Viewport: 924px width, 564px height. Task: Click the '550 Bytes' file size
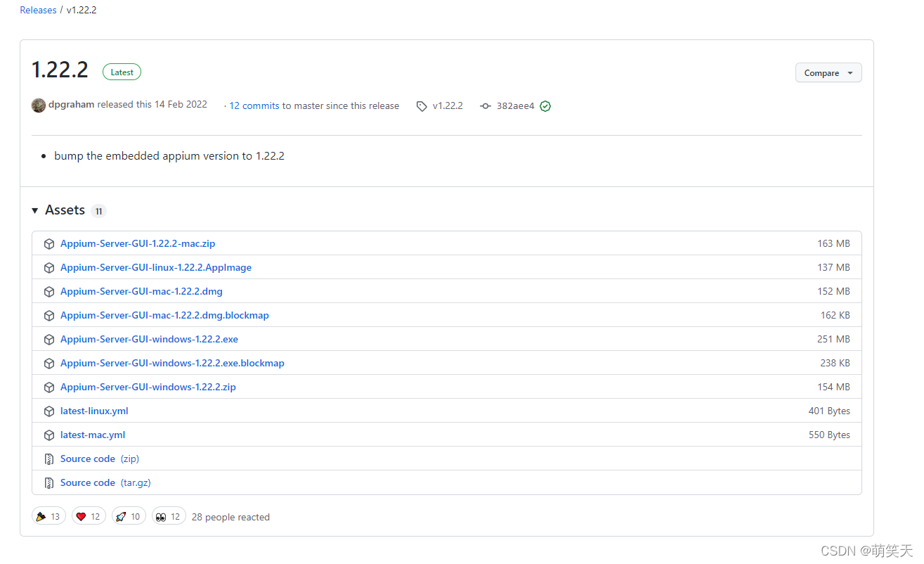click(x=829, y=435)
